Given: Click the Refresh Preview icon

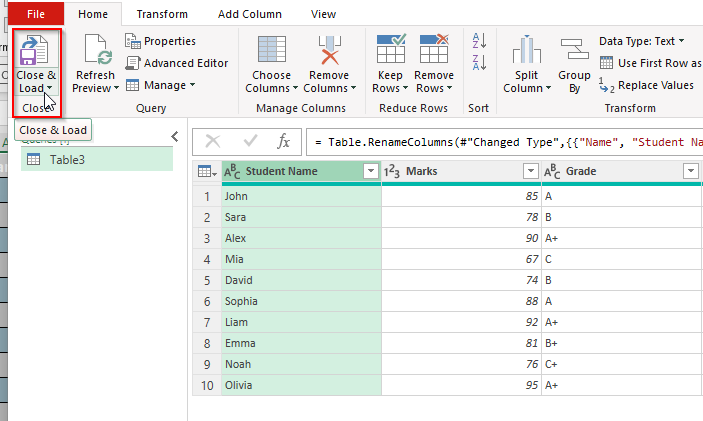Looking at the screenshot, I should click(x=96, y=50).
